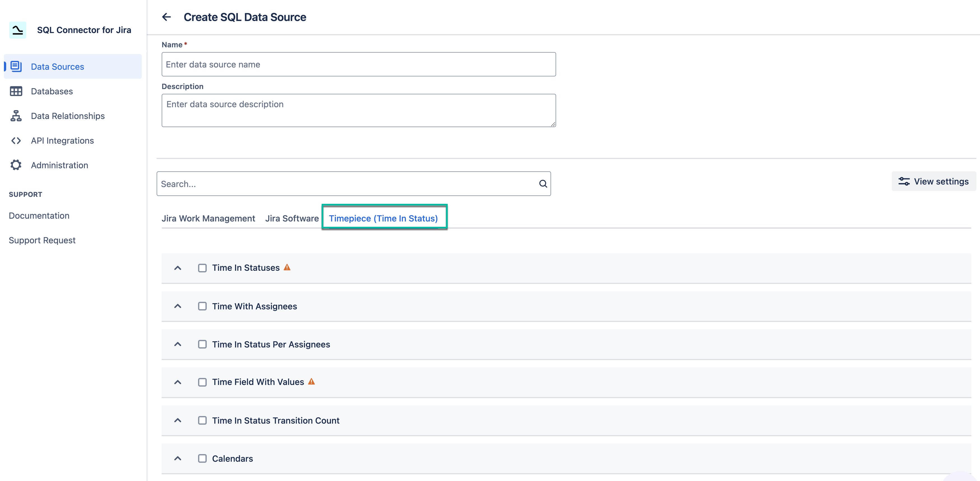
Task: Collapse the Time In Status Per Assignees section
Action: [178, 344]
